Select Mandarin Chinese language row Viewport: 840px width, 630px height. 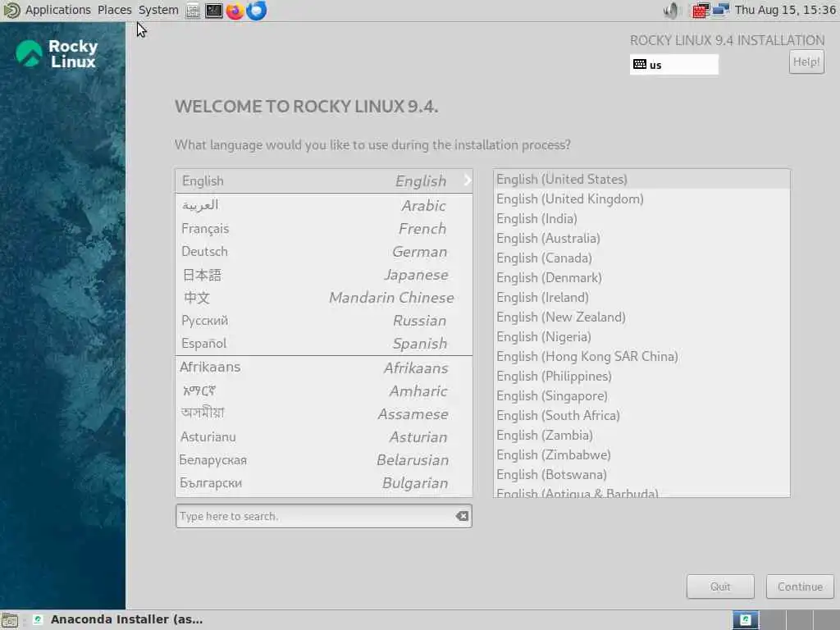(x=323, y=298)
